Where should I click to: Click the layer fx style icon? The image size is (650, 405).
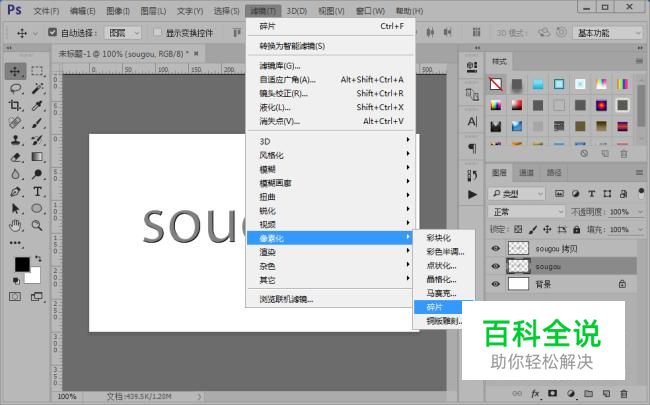pyautogui.click(x=535, y=393)
